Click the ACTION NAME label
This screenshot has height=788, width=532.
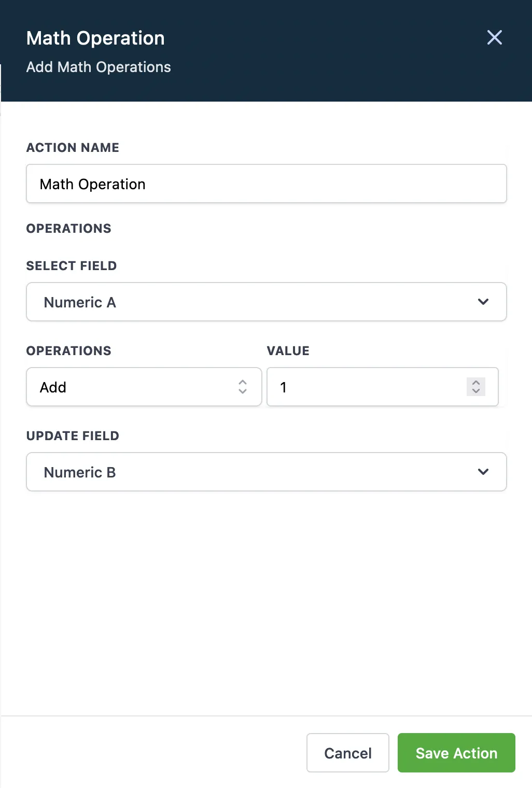pyautogui.click(x=73, y=148)
